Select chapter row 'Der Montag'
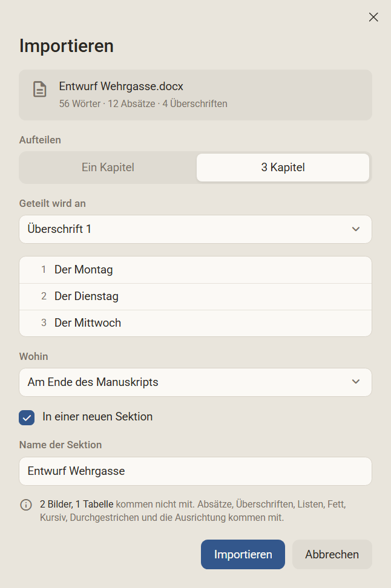Screen dimensions: 391x588 point(195,270)
